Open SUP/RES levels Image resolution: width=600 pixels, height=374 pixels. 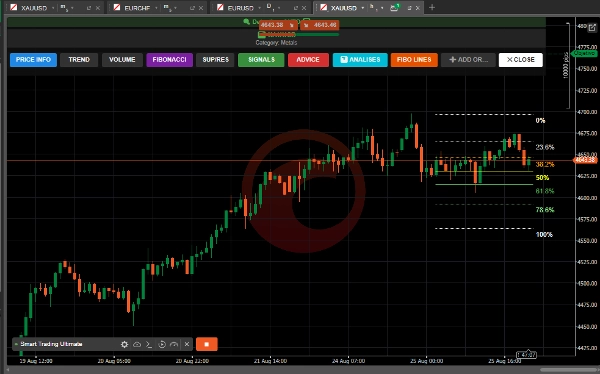pyautogui.click(x=215, y=60)
